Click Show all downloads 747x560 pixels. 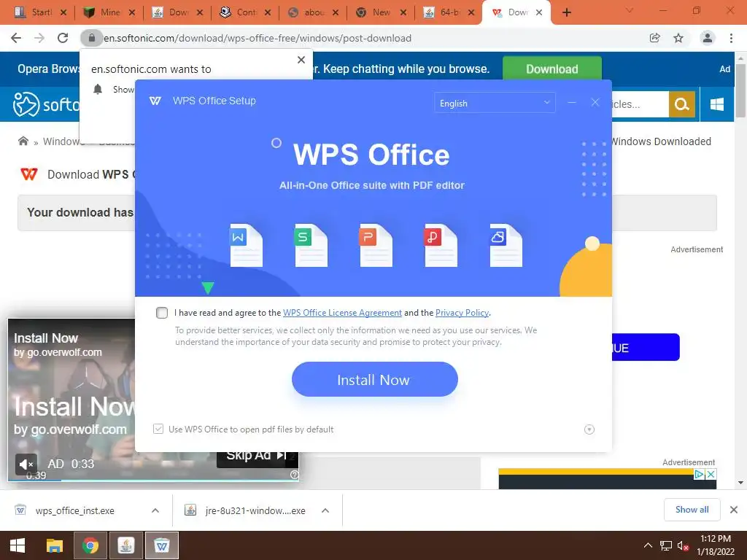[x=692, y=510]
